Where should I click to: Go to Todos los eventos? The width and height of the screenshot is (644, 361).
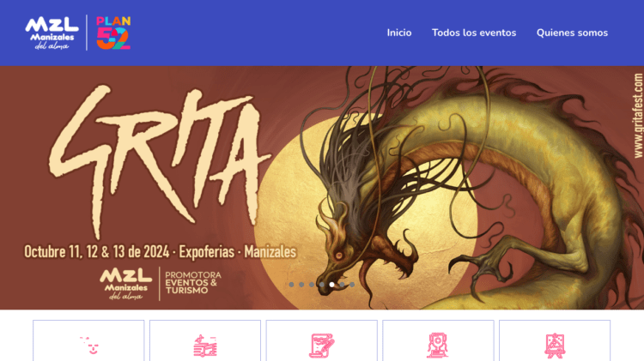pyautogui.click(x=473, y=33)
